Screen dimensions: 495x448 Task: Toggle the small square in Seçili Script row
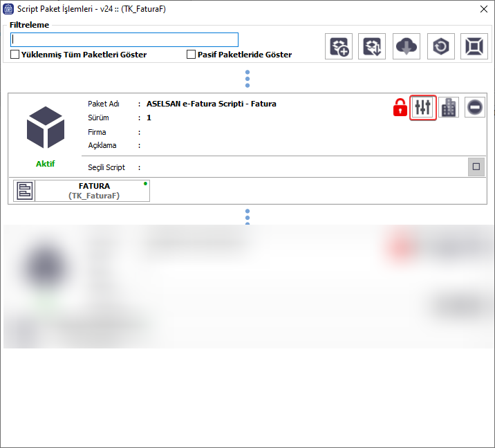tap(476, 167)
